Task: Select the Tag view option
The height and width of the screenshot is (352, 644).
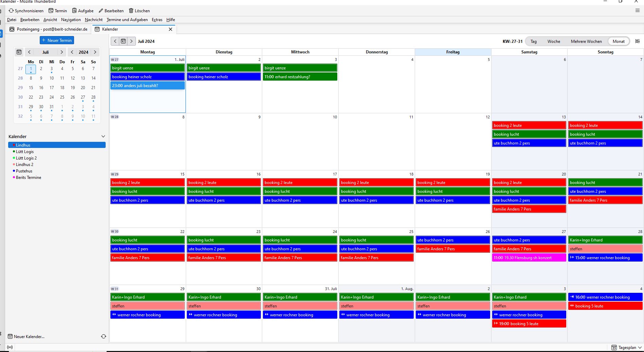Action: pyautogui.click(x=534, y=41)
